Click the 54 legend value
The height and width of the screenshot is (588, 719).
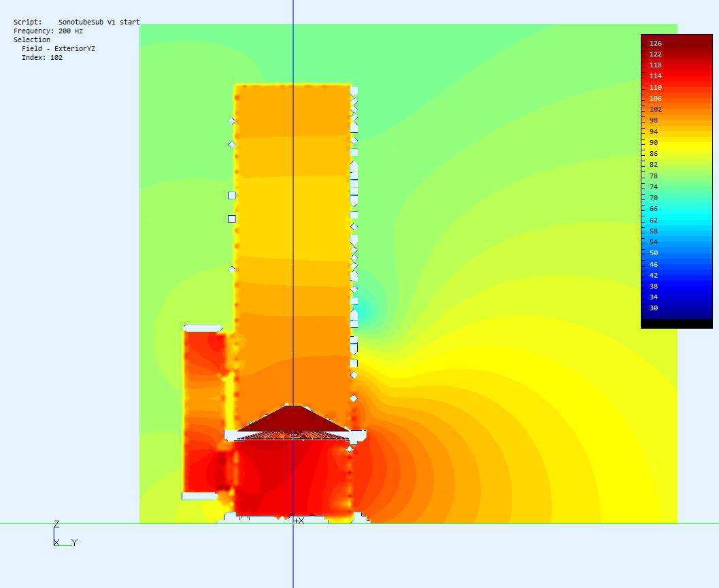(654, 242)
